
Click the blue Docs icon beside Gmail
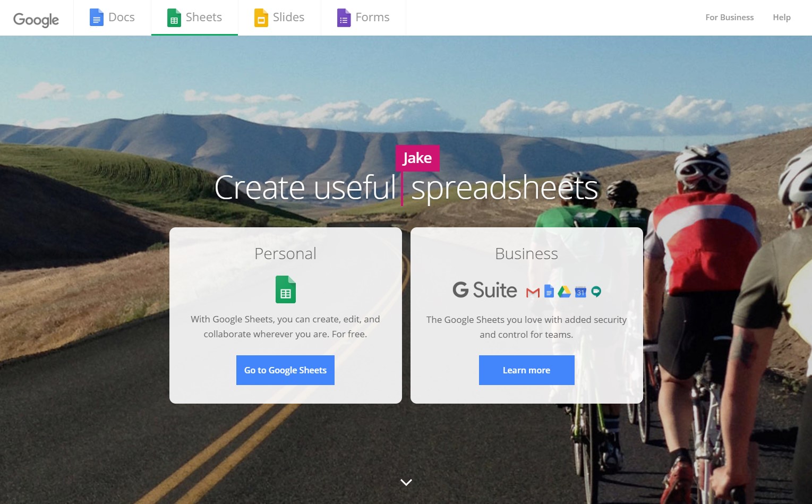click(549, 291)
